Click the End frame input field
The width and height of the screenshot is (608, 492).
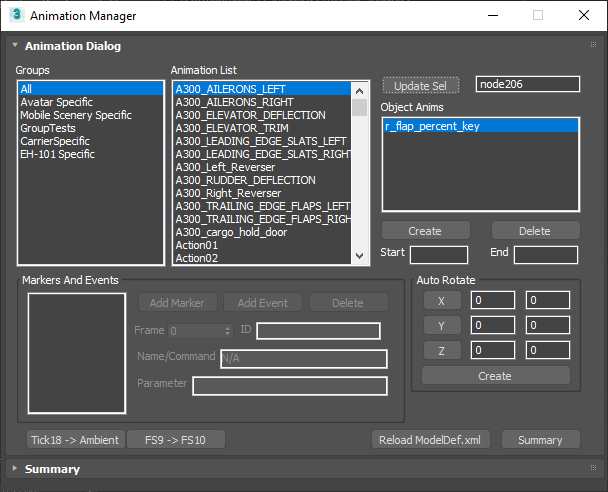pyautogui.click(x=545, y=255)
